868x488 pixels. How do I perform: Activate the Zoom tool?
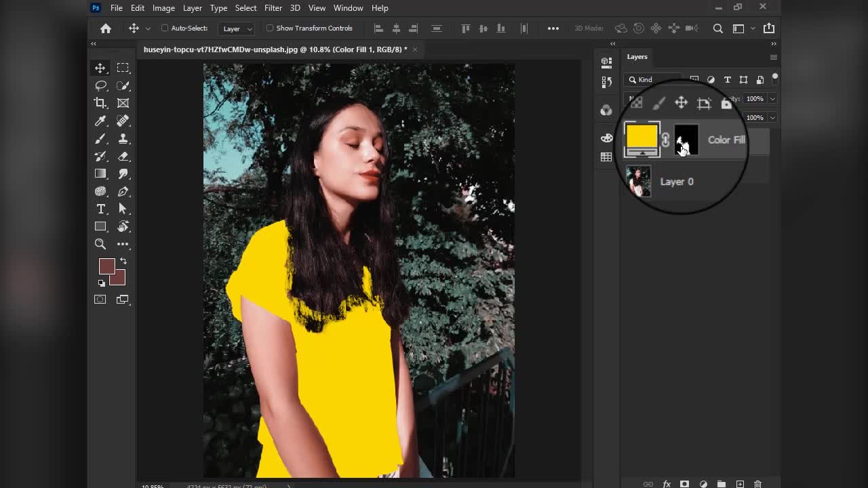100,244
